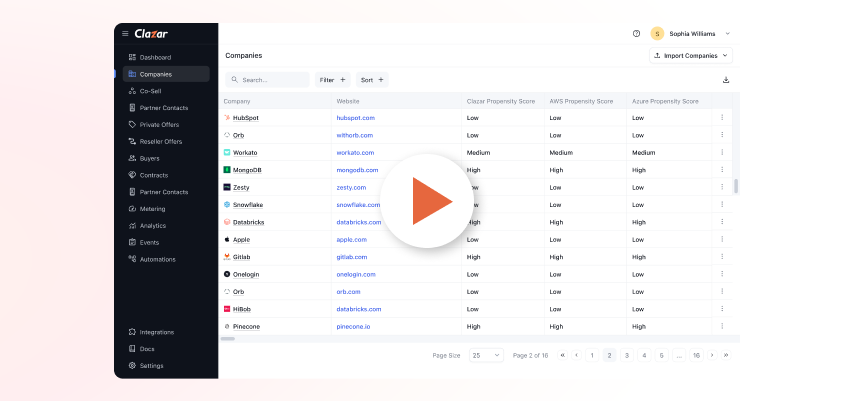Image resolution: width=855 pixels, height=401 pixels.
Task: Jump to first page double-arrow
Action: 563,355
